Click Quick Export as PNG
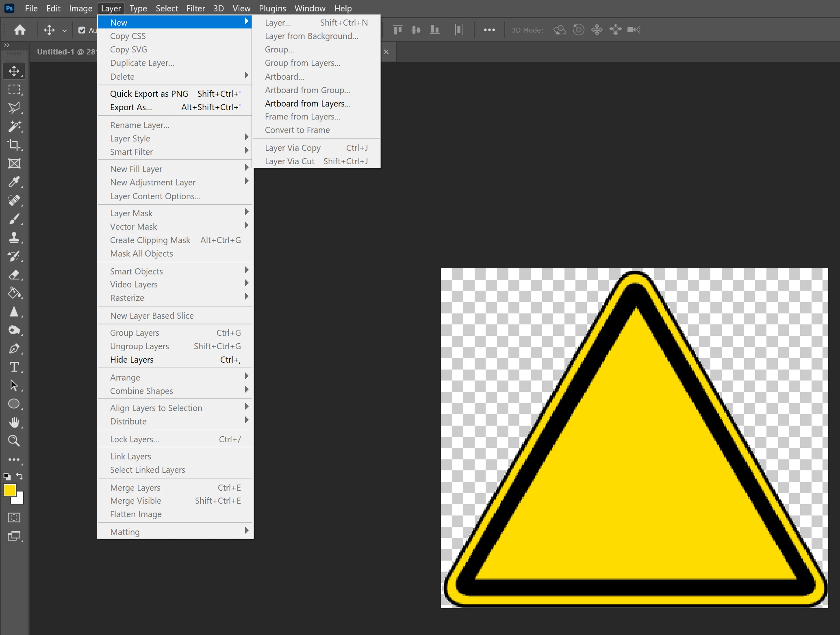This screenshot has width=840, height=635. coord(149,94)
